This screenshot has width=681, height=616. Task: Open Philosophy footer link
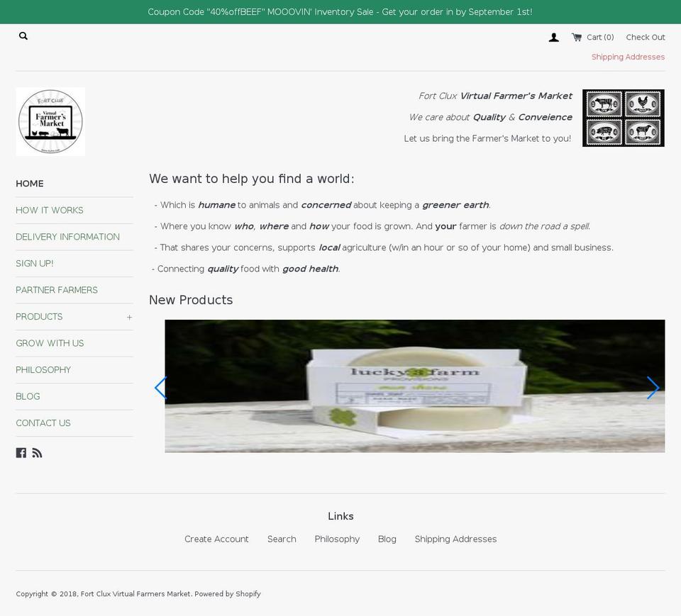337,539
